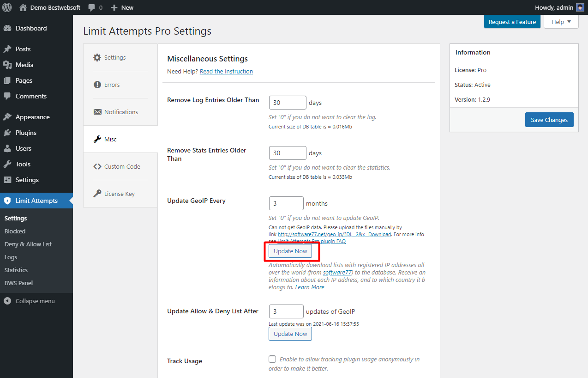Open the italic software77 link
This screenshot has height=378, width=588.
[x=337, y=273]
